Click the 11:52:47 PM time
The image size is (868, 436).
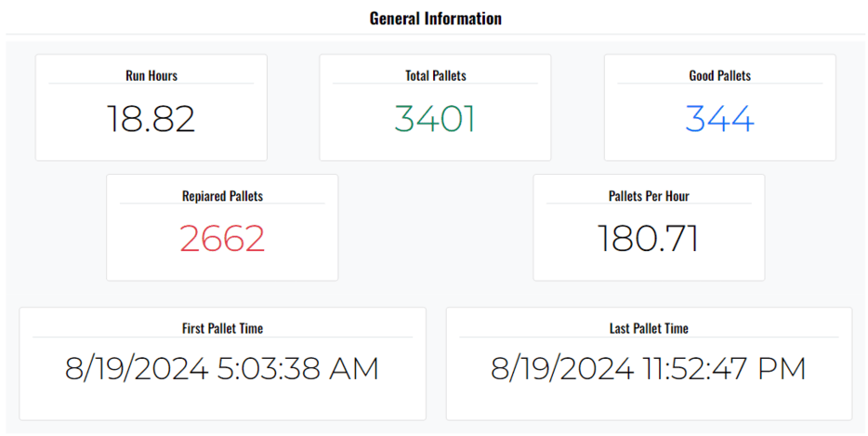pos(725,369)
